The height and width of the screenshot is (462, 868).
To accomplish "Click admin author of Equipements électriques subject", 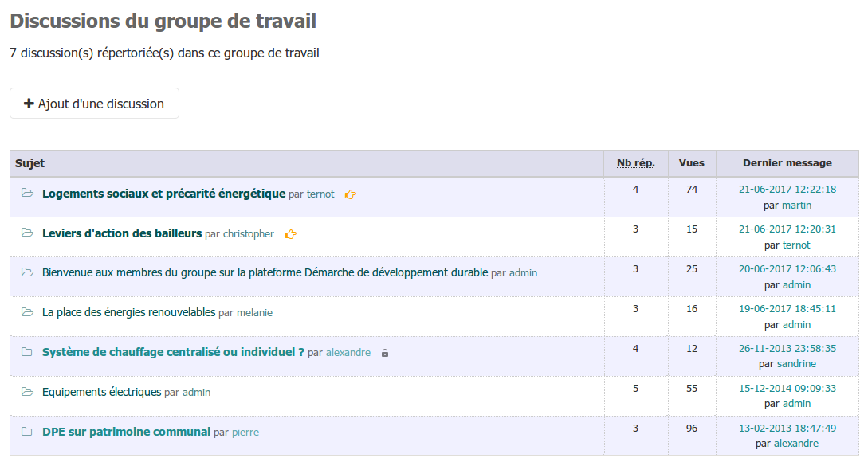I will pyautogui.click(x=197, y=392).
